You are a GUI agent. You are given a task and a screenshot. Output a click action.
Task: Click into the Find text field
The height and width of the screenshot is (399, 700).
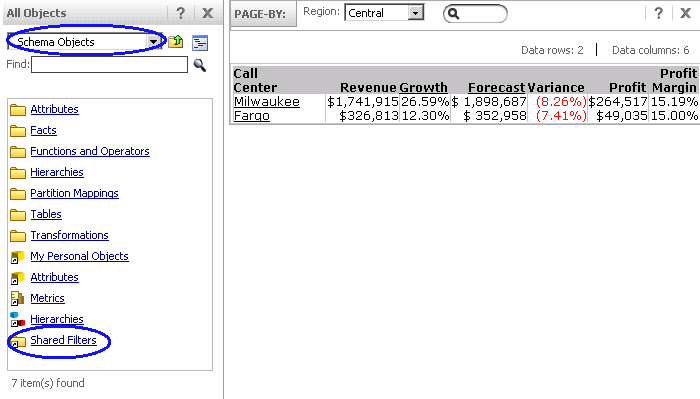109,65
